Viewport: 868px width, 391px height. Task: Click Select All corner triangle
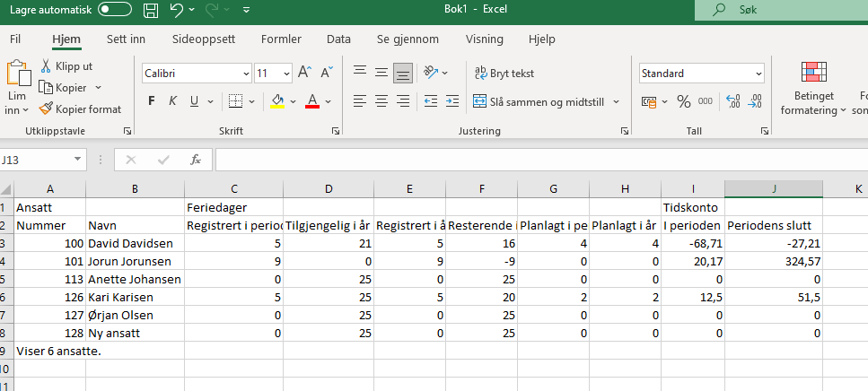point(6,189)
